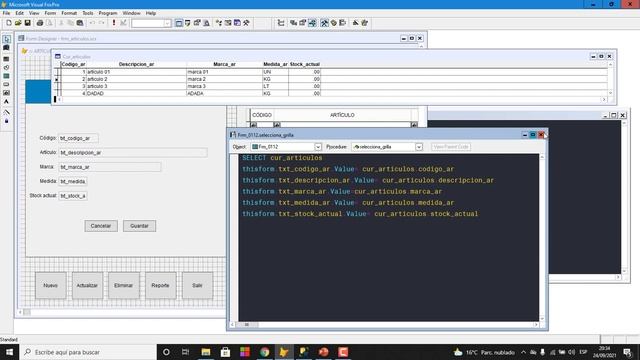The width and height of the screenshot is (640, 360).
Task: Click the Actualizar button
Action: [x=87, y=286]
